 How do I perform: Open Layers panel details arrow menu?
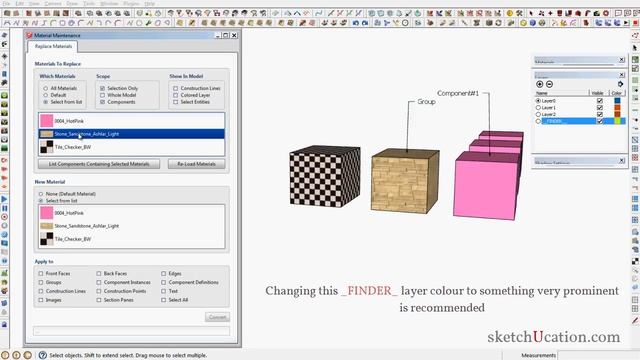point(620,84)
